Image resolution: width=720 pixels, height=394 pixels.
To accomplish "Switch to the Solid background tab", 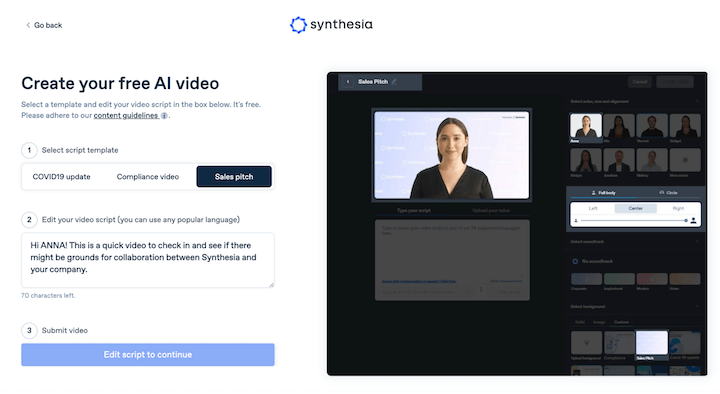I will coord(580,322).
